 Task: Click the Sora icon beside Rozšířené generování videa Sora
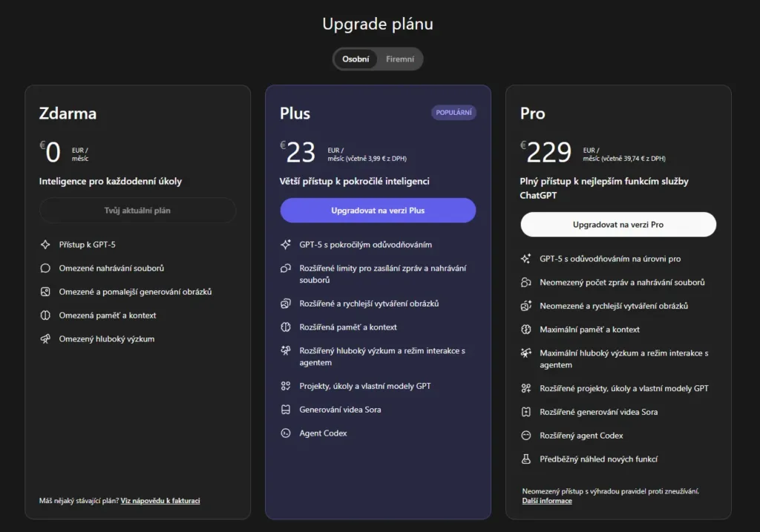tap(526, 412)
